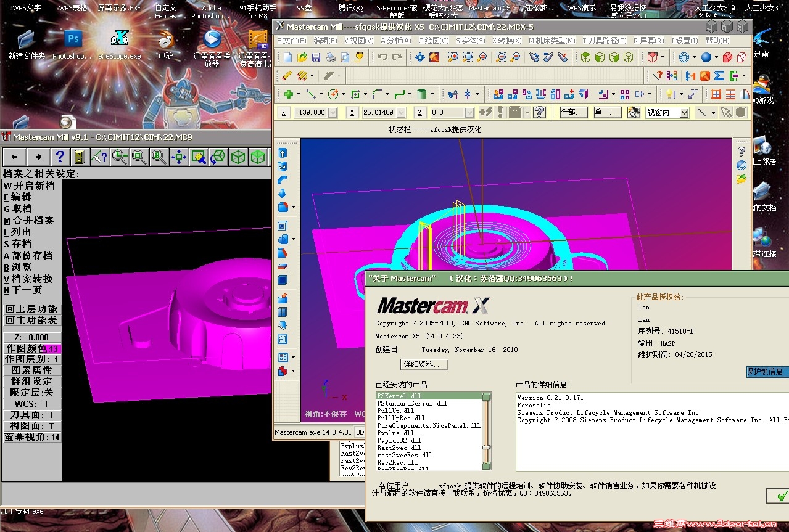The width and height of the screenshot is (789, 532).
Task: Expand the arrow beside the green cylinder icon
Action: coord(432,94)
